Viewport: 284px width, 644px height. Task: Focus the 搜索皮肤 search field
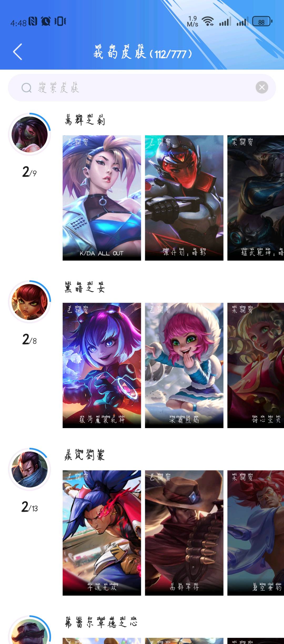click(142, 88)
